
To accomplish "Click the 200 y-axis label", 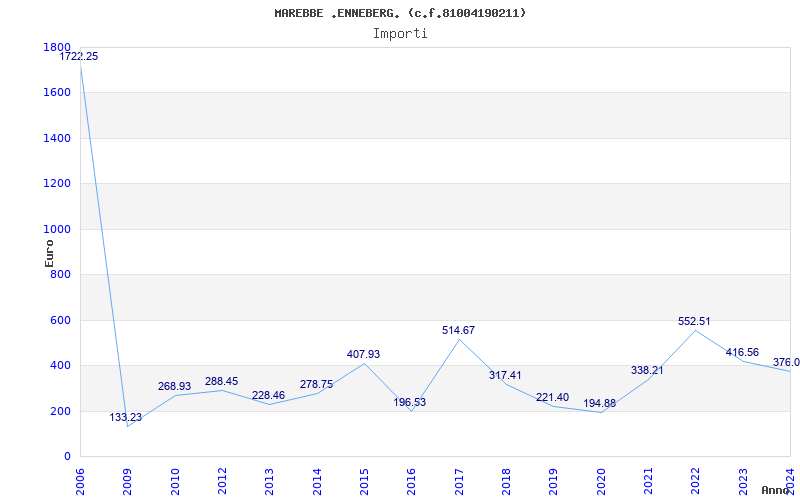I will (60, 411).
